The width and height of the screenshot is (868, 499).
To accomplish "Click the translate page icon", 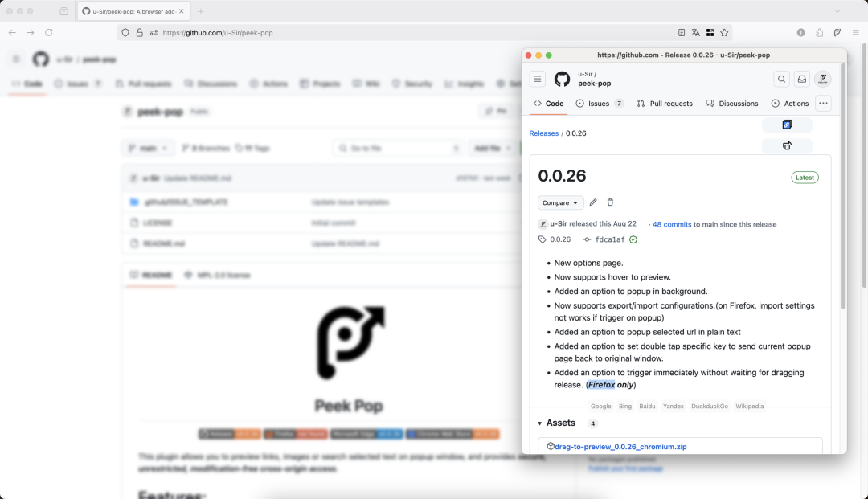I will (696, 33).
